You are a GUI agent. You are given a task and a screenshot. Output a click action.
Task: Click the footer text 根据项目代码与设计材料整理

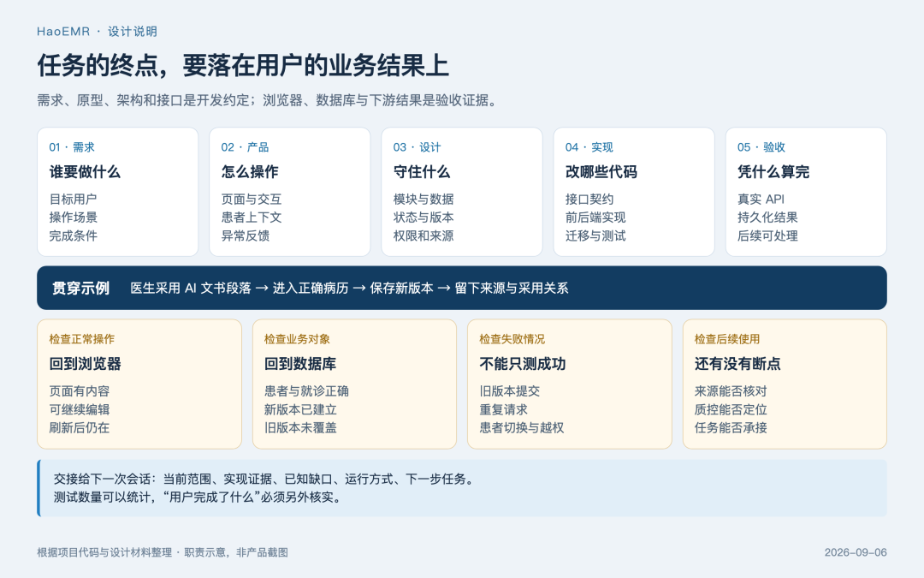coord(104,552)
